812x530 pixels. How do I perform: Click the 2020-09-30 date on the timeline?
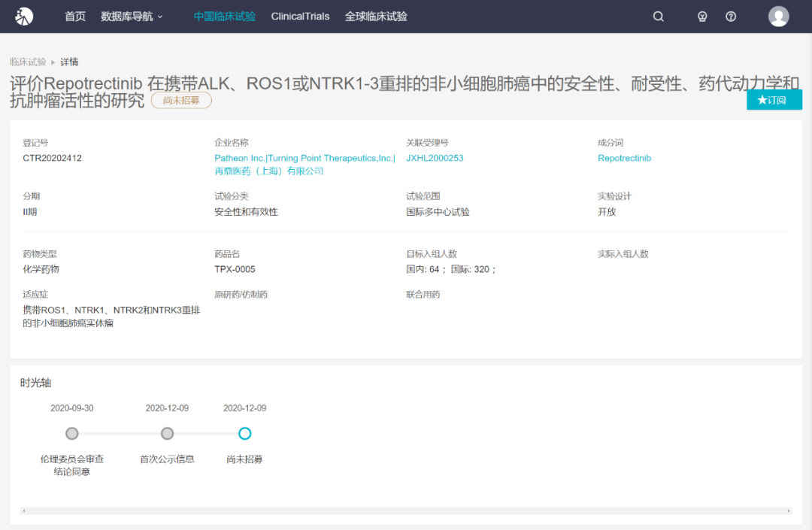pos(72,408)
